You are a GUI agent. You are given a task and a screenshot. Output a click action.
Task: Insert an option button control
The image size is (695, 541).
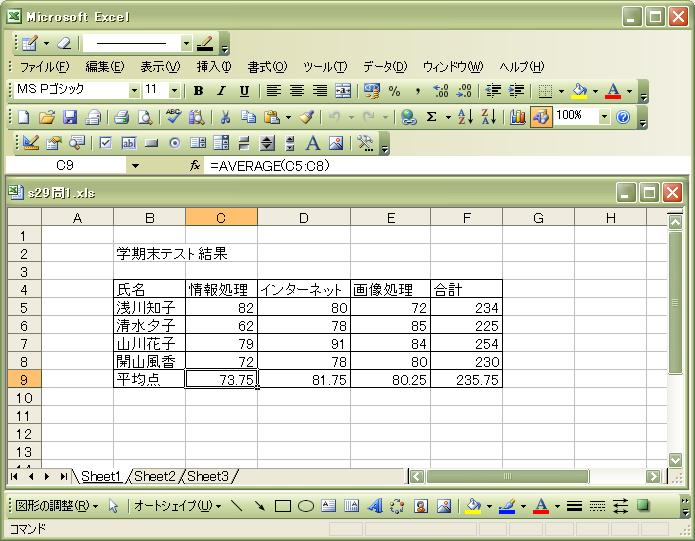(175, 143)
